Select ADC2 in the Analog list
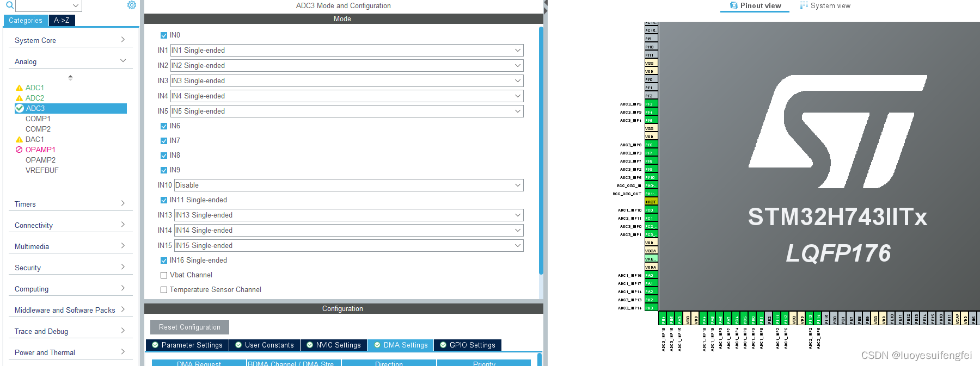The height and width of the screenshot is (366, 980). click(35, 98)
